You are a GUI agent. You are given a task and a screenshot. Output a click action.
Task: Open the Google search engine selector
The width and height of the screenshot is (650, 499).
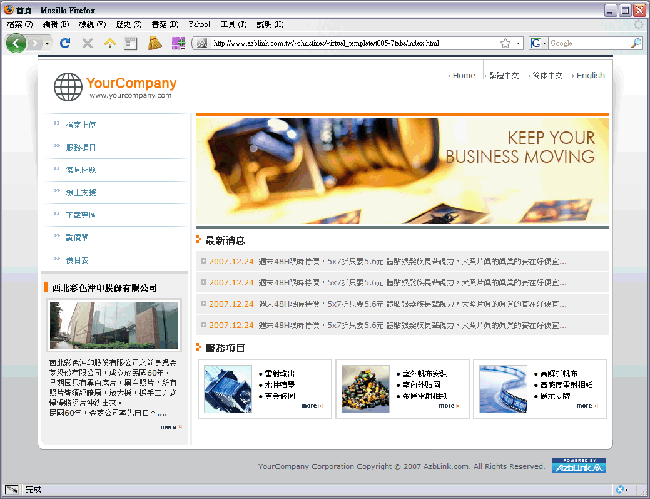click(x=539, y=43)
